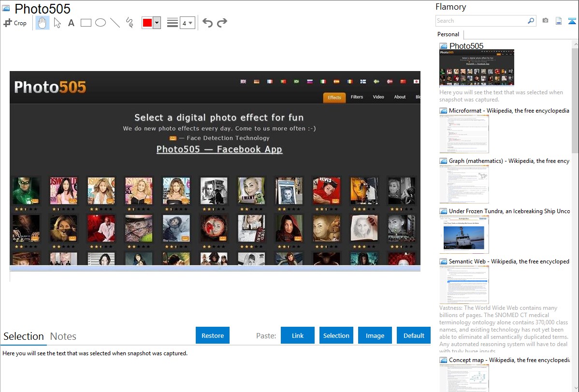Click the Link paste button
The height and width of the screenshot is (392, 579).
[x=298, y=335]
